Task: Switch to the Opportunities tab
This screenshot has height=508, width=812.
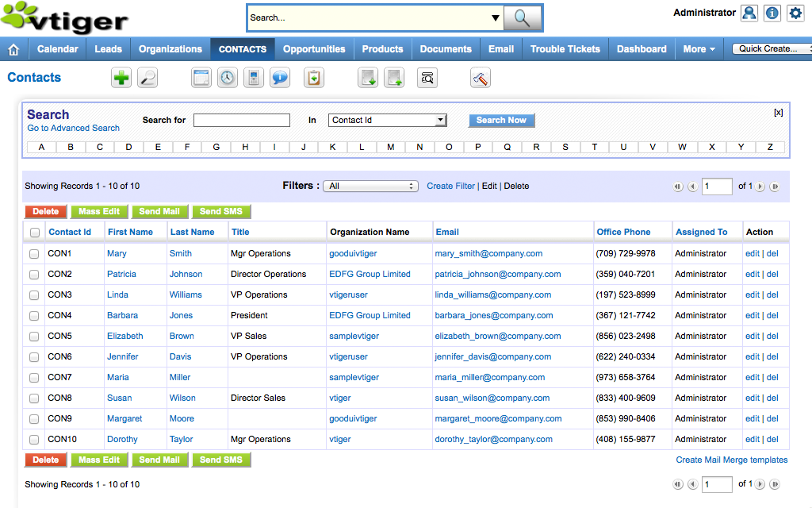Action: [x=314, y=49]
